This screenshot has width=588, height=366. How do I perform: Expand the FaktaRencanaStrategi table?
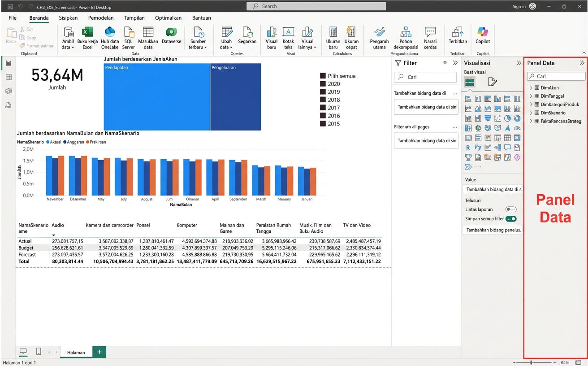pos(531,121)
